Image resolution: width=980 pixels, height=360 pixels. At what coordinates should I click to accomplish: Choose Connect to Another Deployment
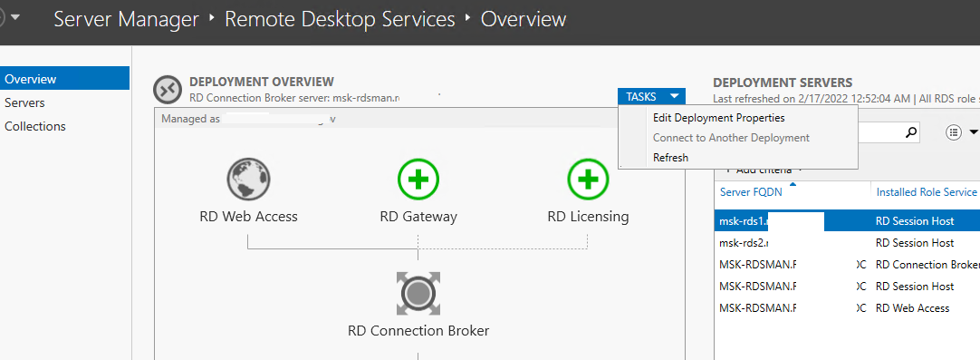731,138
